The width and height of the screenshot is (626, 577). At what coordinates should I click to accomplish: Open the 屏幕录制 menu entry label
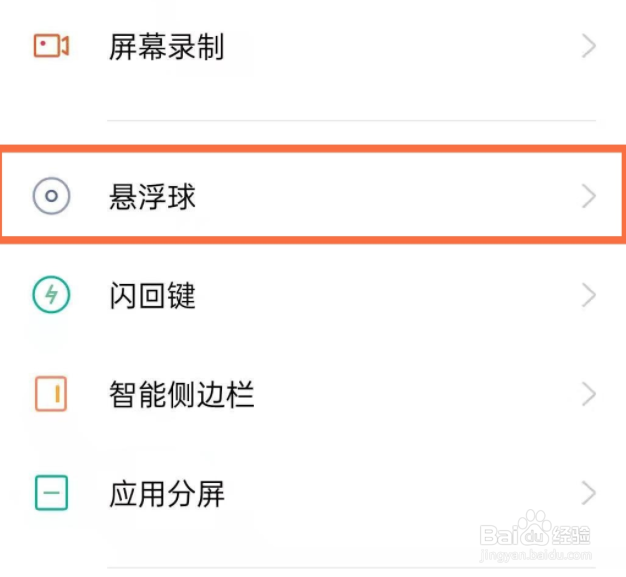(x=166, y=47)
